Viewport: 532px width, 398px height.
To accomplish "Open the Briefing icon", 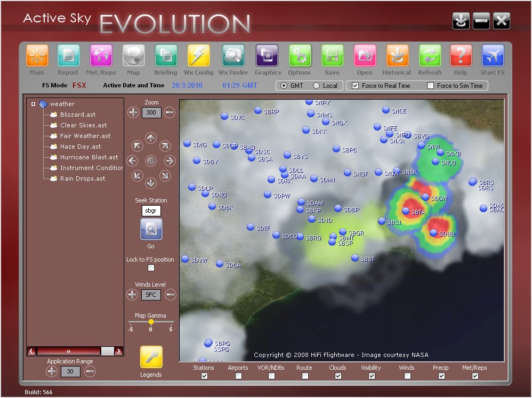I will pyautogui.click(x=166, y=55).
